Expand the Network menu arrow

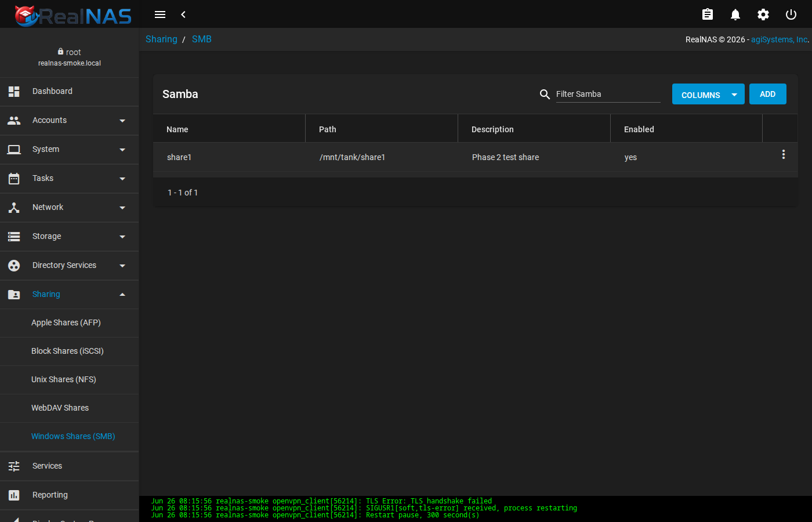pos(122,208)
